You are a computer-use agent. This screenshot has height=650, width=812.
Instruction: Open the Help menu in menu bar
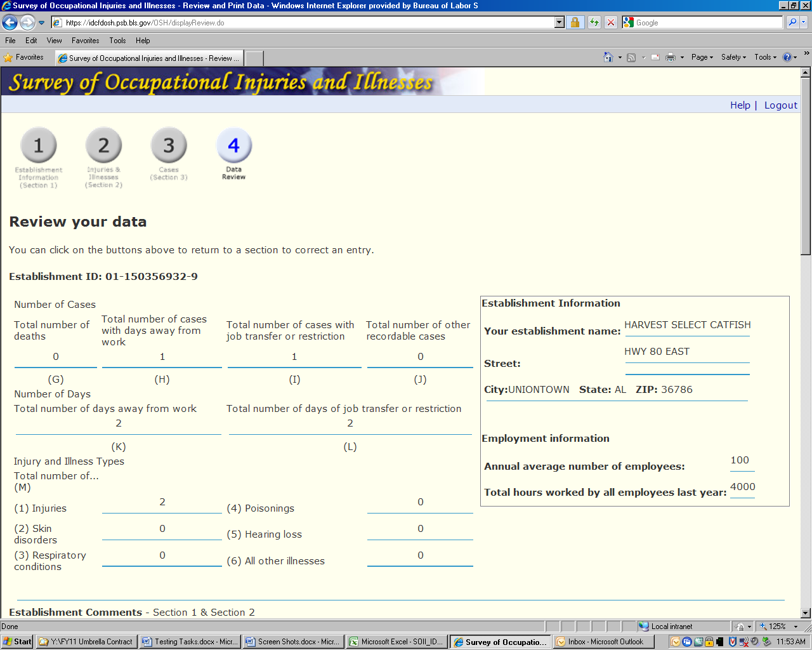[x=143, y=41]
